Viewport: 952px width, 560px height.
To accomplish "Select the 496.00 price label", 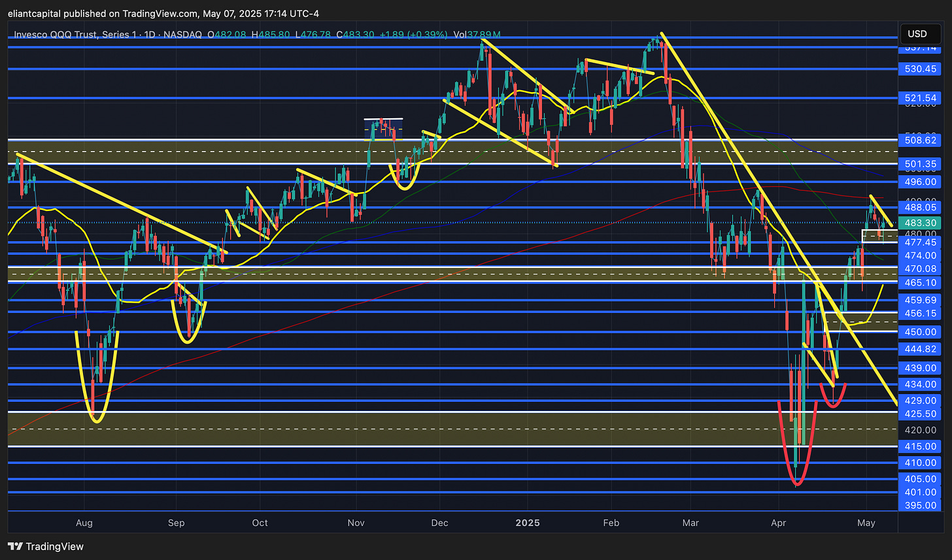I will pyautogui.click(x=920, y=182).
